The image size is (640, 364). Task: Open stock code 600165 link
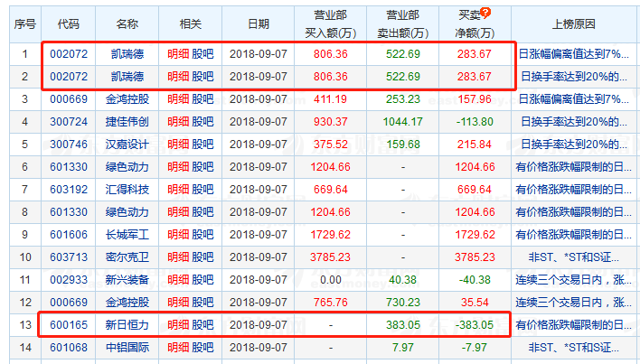point(68,323)
